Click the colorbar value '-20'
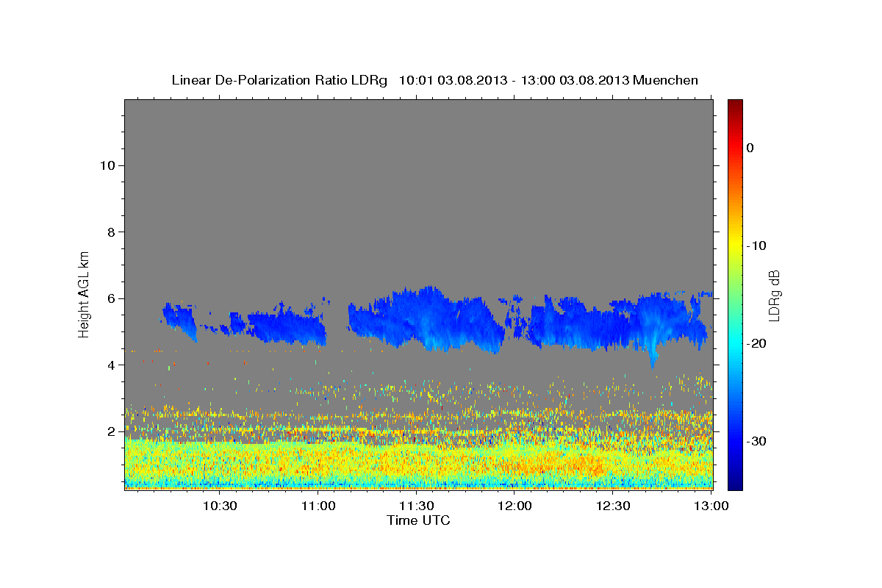Viewport: 882px width, 588px height. pyautogui.click(x=756, y=343)
